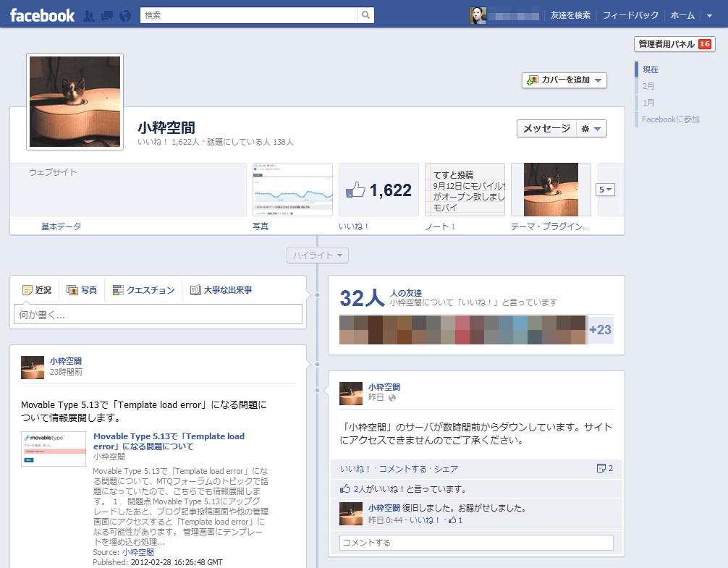
Task: Select the クエスチョン question tab
Action: [x=143, y=290]
